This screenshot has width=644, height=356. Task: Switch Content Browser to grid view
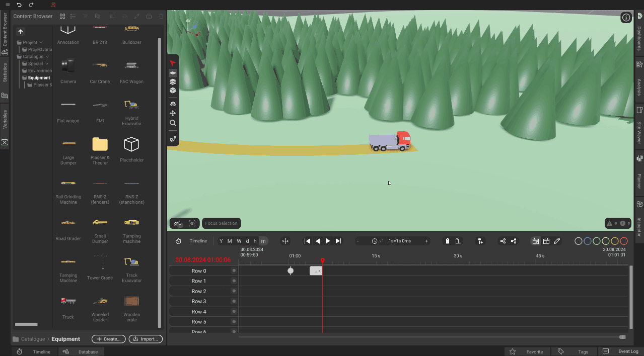[62, 16]
